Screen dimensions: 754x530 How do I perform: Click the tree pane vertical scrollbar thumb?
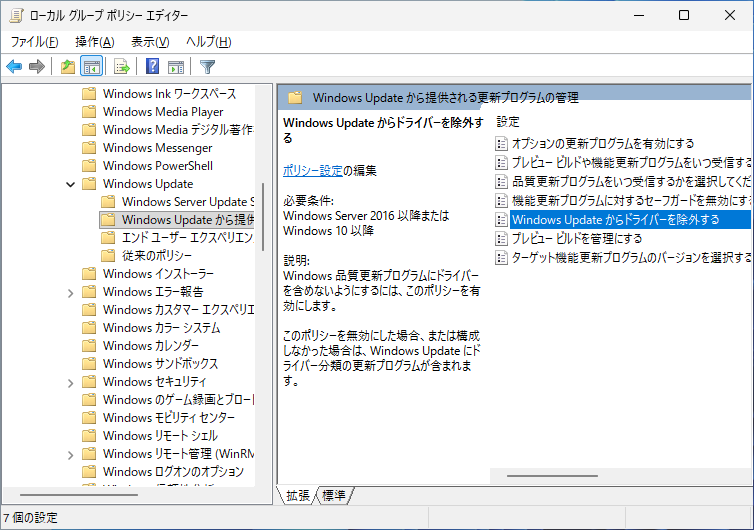pos(263,216)
